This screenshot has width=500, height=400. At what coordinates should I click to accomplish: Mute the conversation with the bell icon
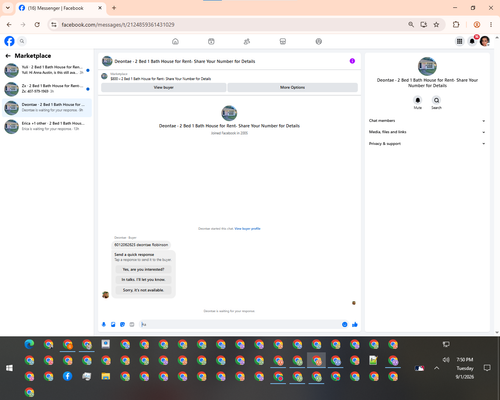pos(418,100)
